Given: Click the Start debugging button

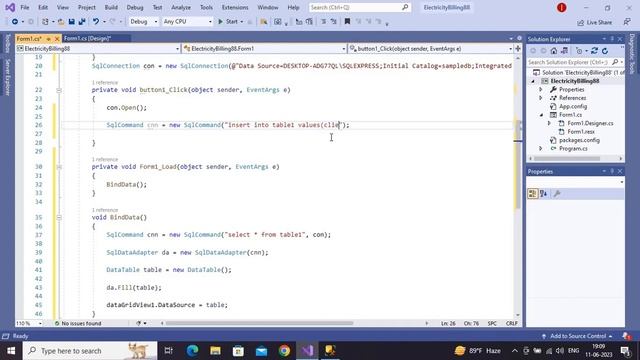Looking at the screenshot, I should [228, 22].
